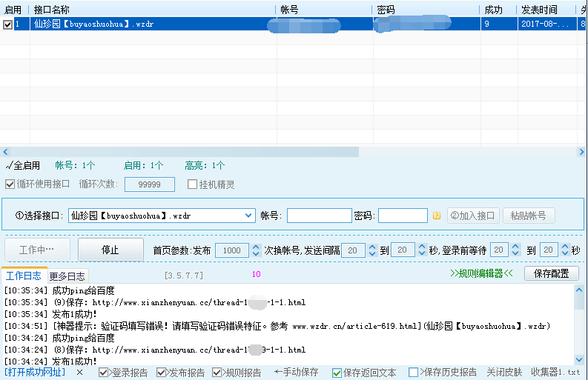588x380 pixels.
Task: Decrease 发布 count stepper down arrow
Action: coord(256,254)
